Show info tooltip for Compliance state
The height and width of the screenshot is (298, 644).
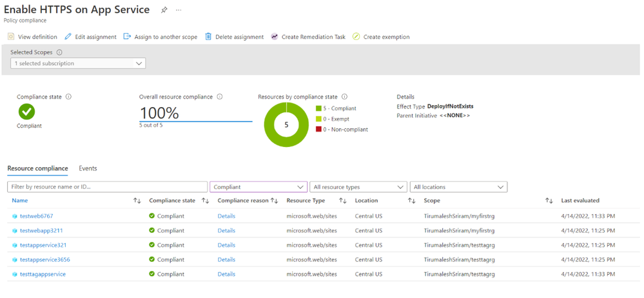pyautogui.click(x=68, y=97)
